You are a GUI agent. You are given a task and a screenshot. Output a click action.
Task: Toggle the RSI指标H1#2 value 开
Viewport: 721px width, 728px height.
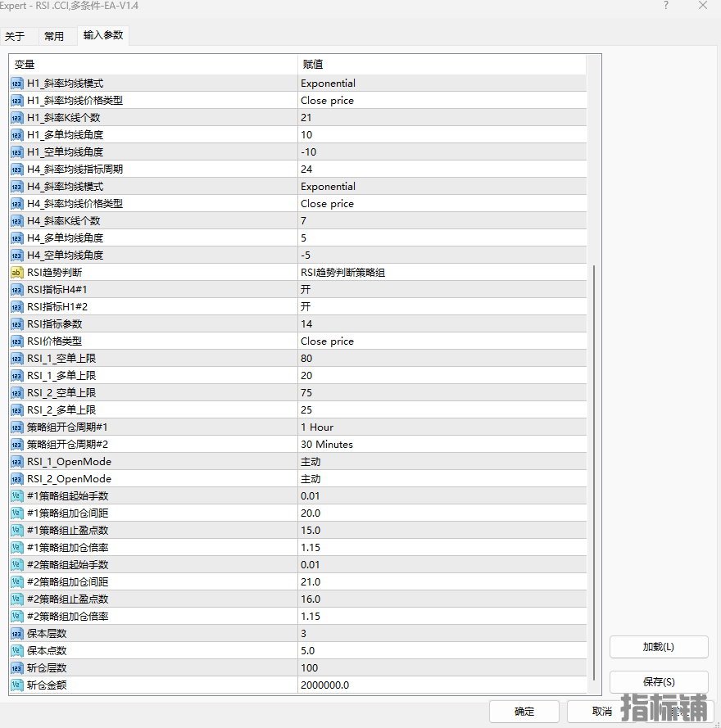coord(306,307)
